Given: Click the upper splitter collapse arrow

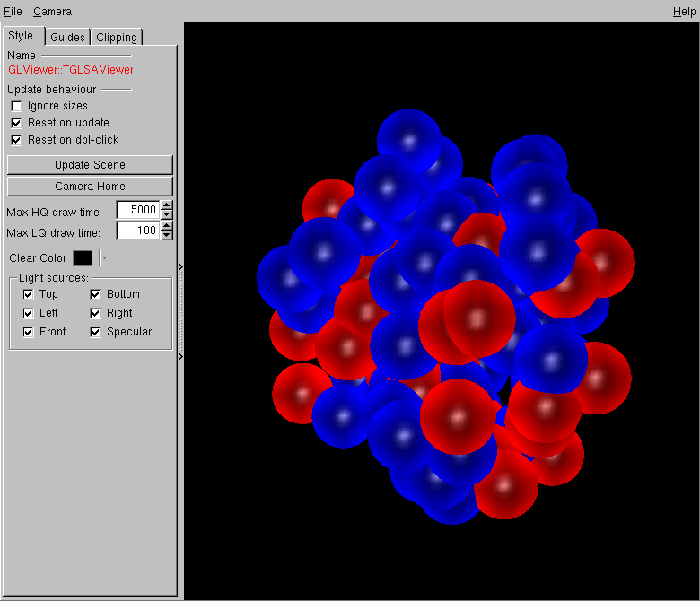Looking at the screenshot, I should (x=180, y=266).
